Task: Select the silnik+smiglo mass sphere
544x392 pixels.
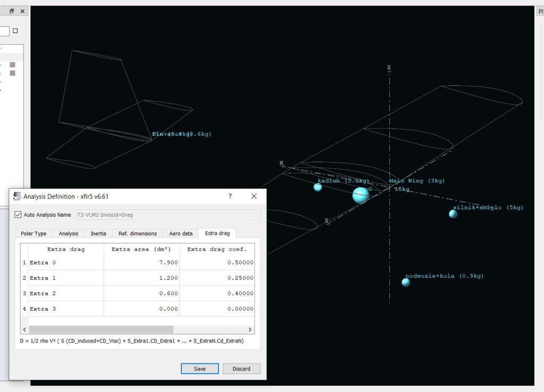Action: point(453,214)
